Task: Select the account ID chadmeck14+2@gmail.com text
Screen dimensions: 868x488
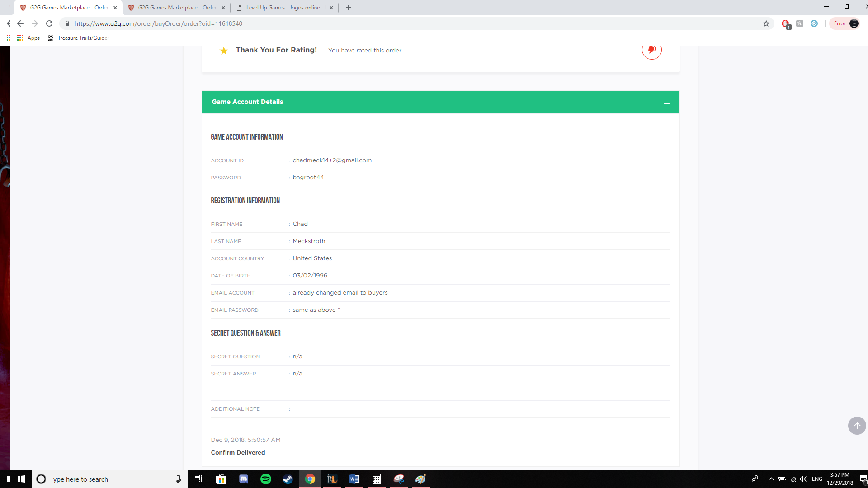Action: click(x=332, y=160)
